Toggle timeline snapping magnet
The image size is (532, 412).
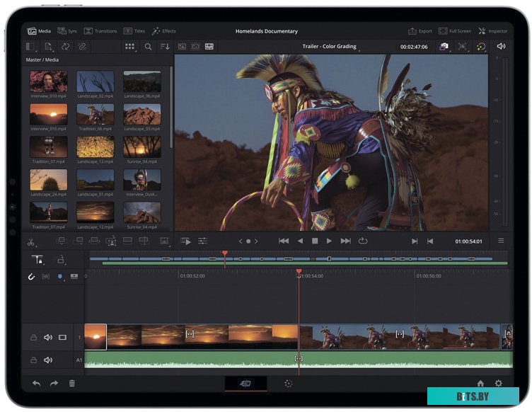(31, 277)
